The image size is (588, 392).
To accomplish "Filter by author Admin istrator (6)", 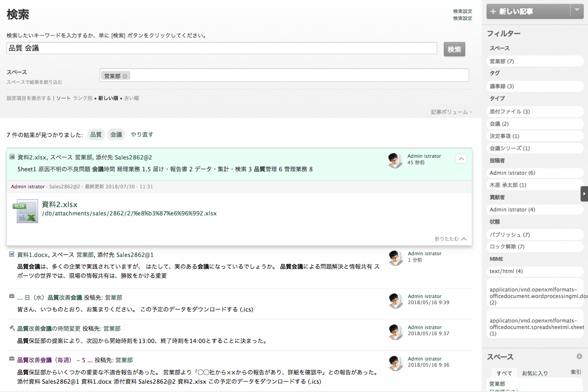I will [535, 173].
